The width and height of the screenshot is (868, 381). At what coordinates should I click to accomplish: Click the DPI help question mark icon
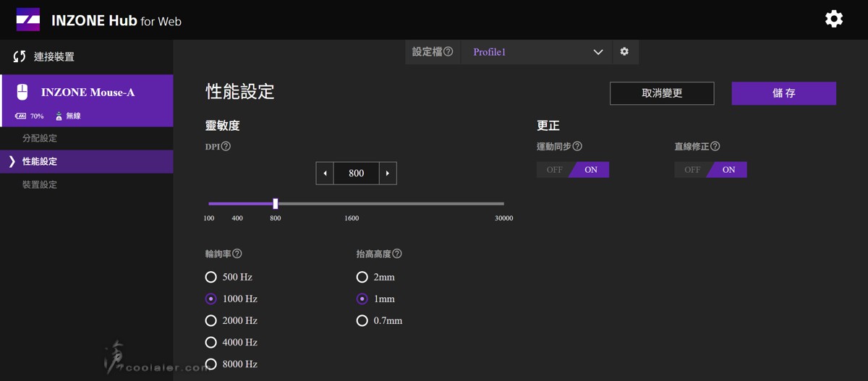226,146
